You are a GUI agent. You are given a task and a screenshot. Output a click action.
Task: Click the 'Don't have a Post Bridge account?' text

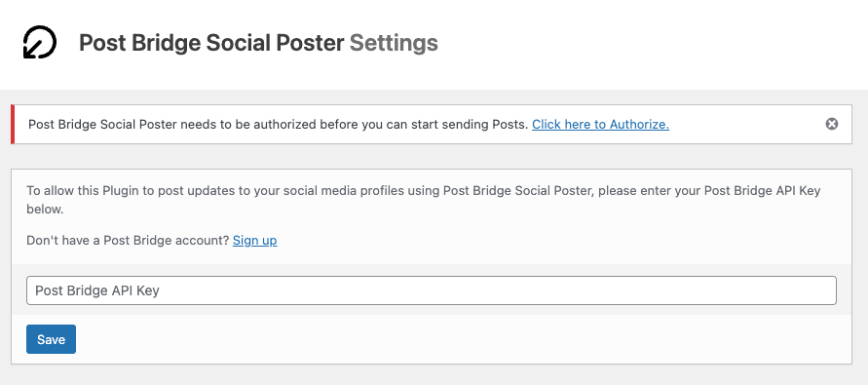click(128, 241)
